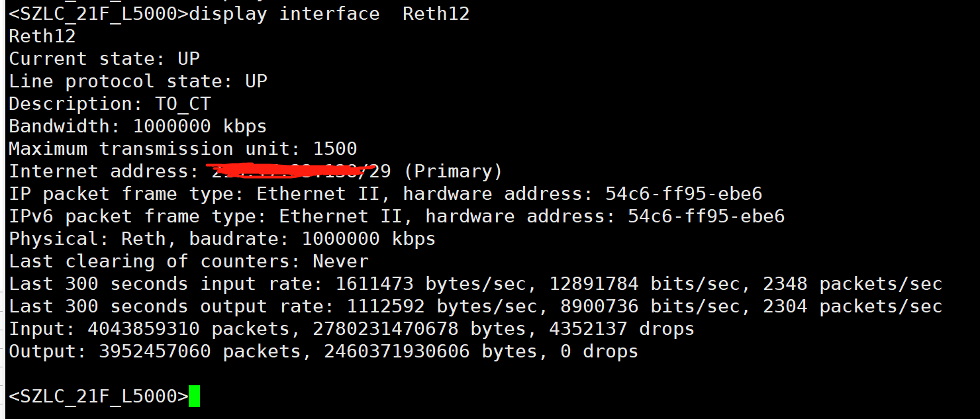The width and height of the screenshot is (980, 419).
Task: Click 'Current state: UP' line
Action: coord(104,59)
